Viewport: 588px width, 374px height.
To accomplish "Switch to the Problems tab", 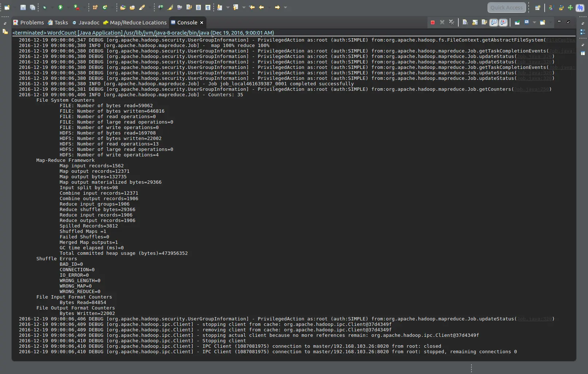I will pyautogui.click(x=28, y=23).
